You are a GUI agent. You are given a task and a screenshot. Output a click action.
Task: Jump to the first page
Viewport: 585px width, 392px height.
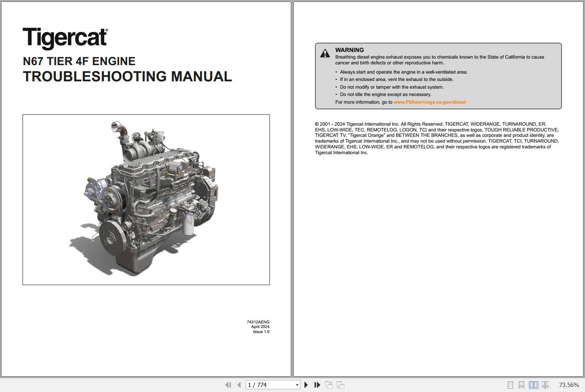point(228,385)
